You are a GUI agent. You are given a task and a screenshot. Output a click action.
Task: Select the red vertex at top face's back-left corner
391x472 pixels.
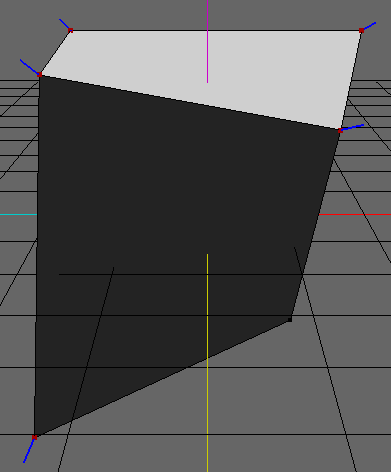coord(71,31)
